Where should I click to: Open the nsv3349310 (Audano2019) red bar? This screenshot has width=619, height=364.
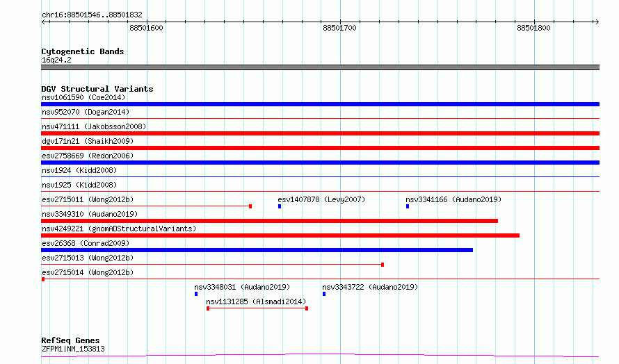point(269,221)
